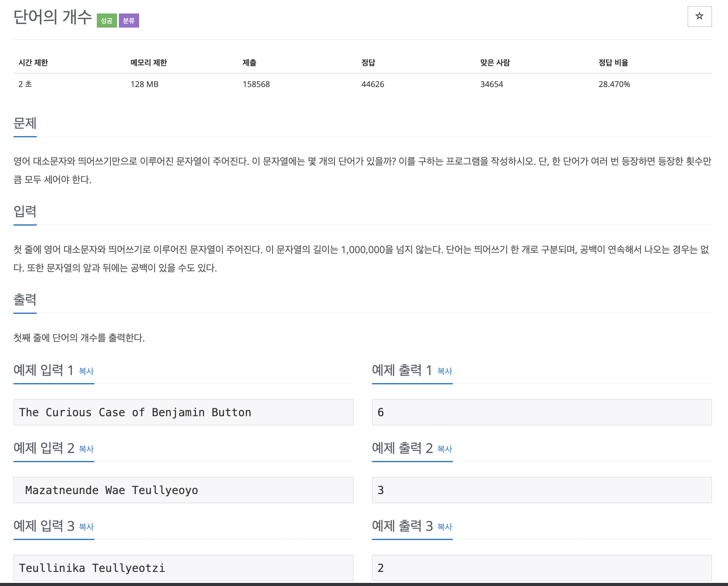Click the 정답 비율 column header
The height and width of the screenshot is (586, 728).
click(x=613, y=63)
